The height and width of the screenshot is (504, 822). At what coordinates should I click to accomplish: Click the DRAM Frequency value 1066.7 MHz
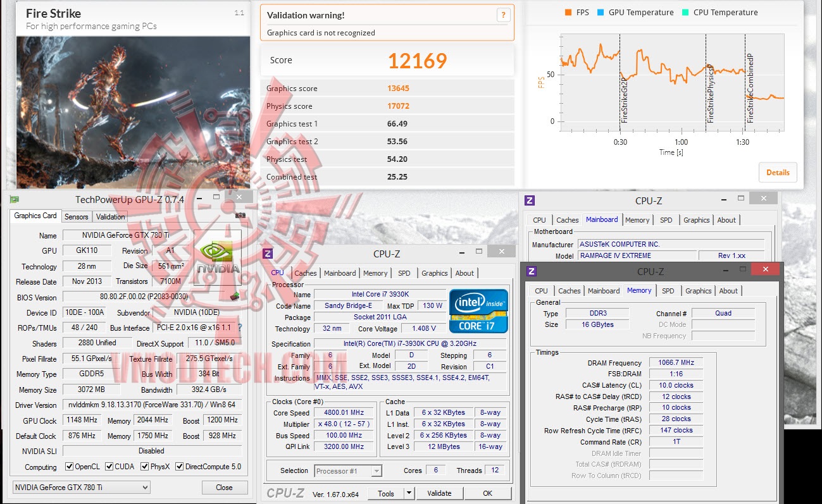click(x=675, y=363)
